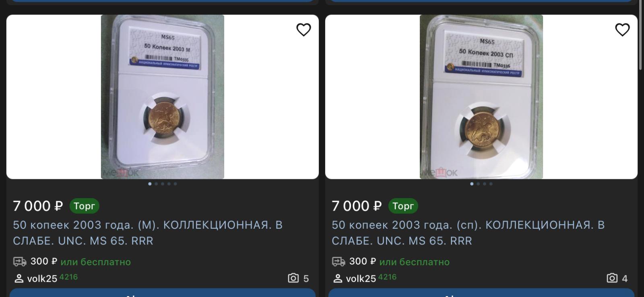Favorite the 50 копеек 2003 (сп) listing heart

[x=622, y=30]
